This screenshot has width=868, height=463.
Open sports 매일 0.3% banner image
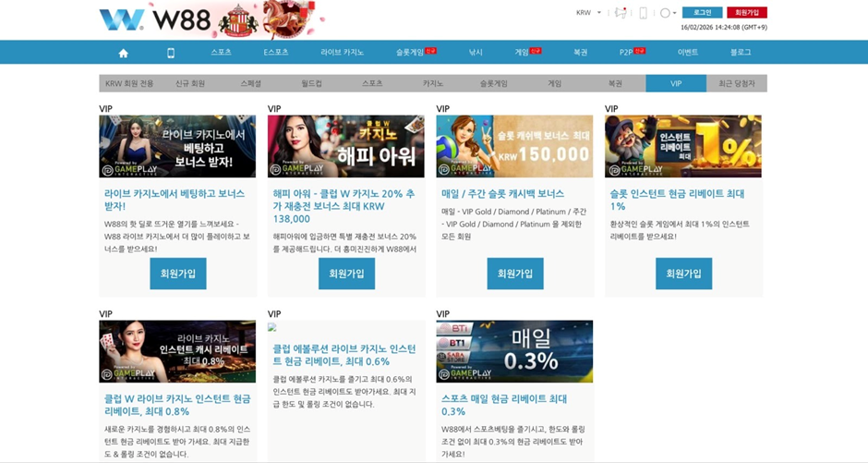pos(514,351)
